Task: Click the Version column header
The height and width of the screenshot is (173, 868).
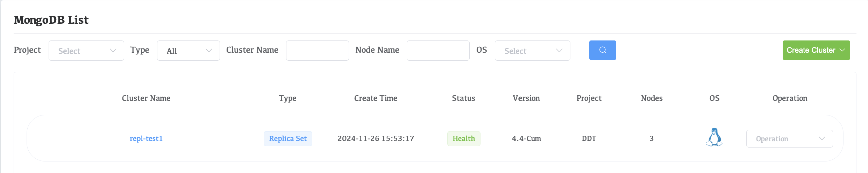Action: [526, 98]
